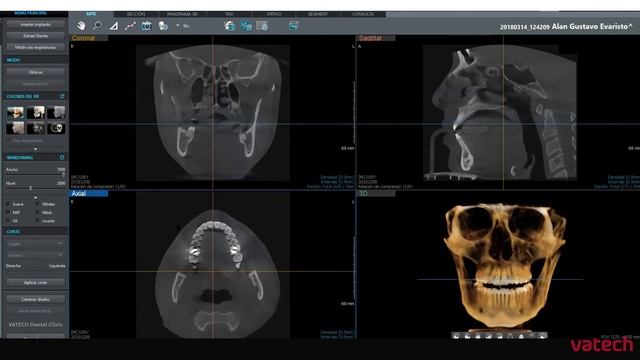Open the ORTHO tab
The width and height of the screenshot is (640, 360).
(x=274, y=14)
